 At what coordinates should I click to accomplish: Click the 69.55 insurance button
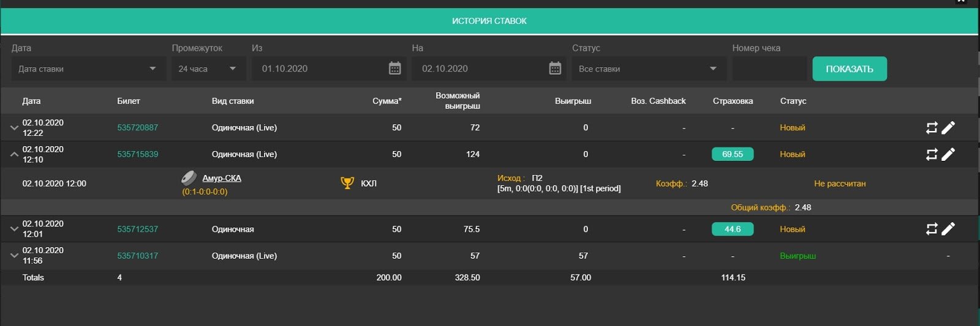733,154
